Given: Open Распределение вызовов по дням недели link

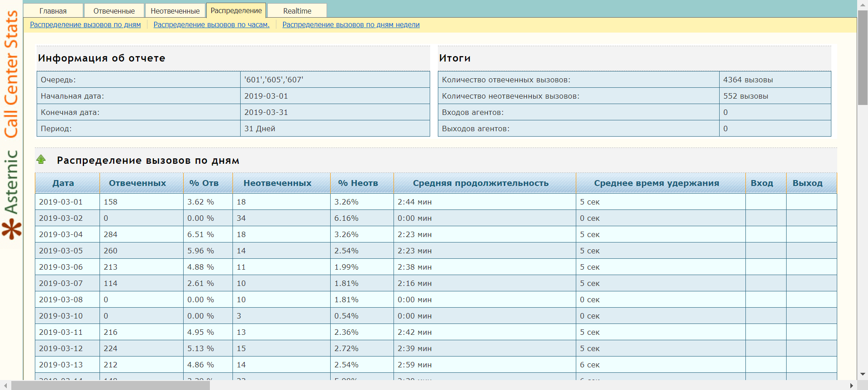Looking at the screenshot, I should (x=351, y=24).
